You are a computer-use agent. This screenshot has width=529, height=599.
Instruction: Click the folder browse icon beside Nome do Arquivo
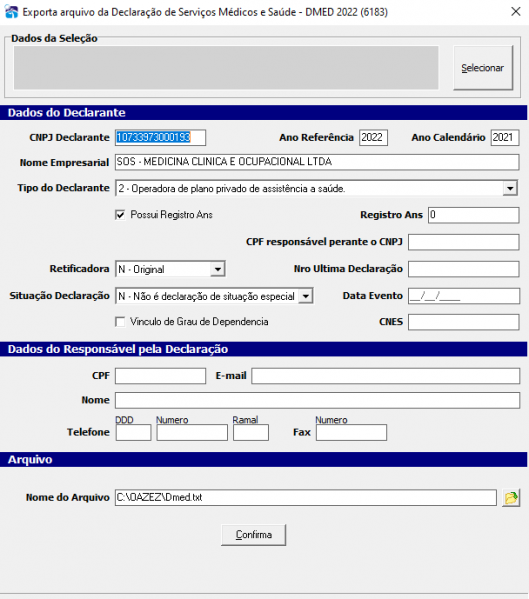tap(511, 497)
